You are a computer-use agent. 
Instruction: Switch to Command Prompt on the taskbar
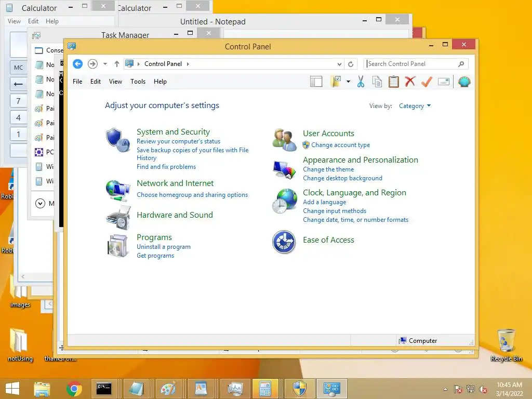point(104,389)
